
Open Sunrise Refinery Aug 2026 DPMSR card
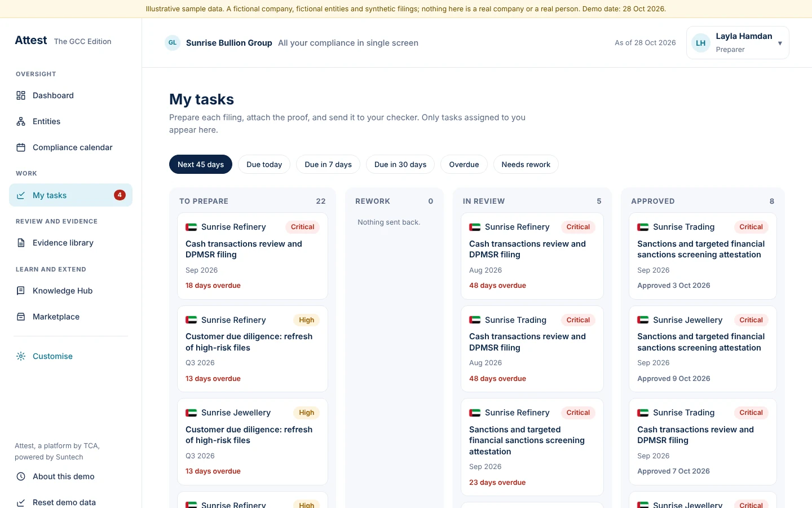click(x=532, y=256)
